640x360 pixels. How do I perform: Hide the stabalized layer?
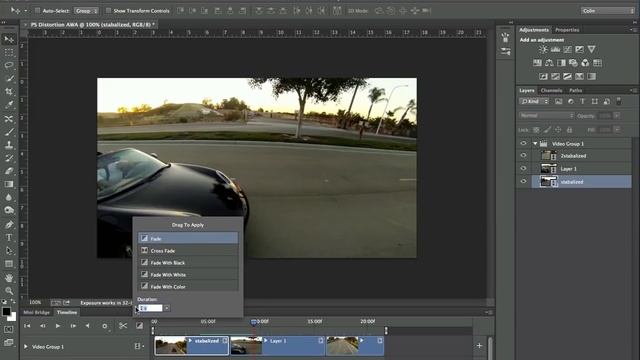coord(523,181)
